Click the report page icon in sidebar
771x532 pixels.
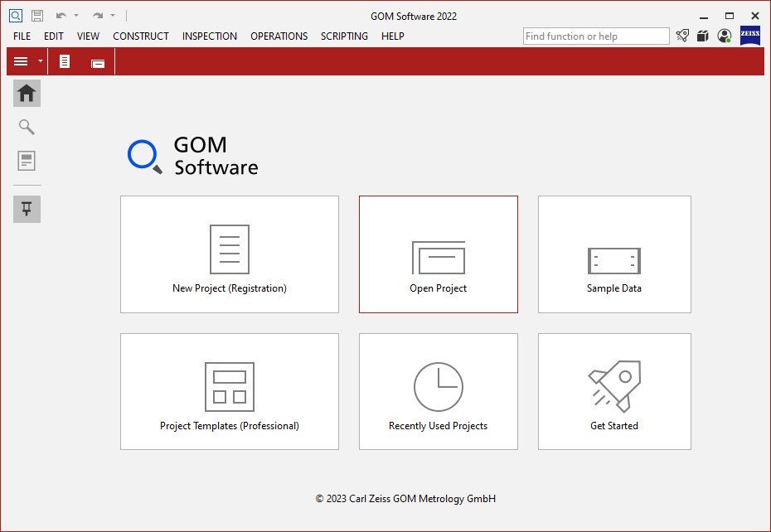tap(27, 161)
